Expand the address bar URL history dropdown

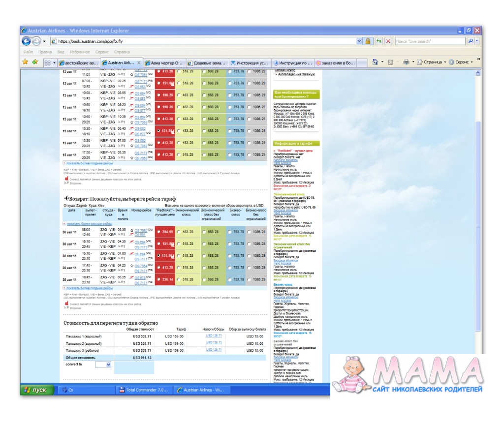click(x=359, y=41)
